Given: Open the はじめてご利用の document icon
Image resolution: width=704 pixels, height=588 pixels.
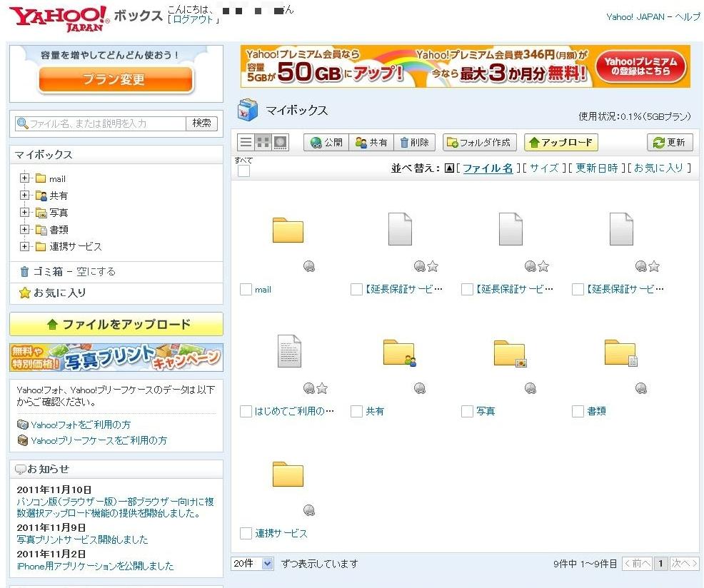Looking at the screenshot, I should (x=289, y=350).
